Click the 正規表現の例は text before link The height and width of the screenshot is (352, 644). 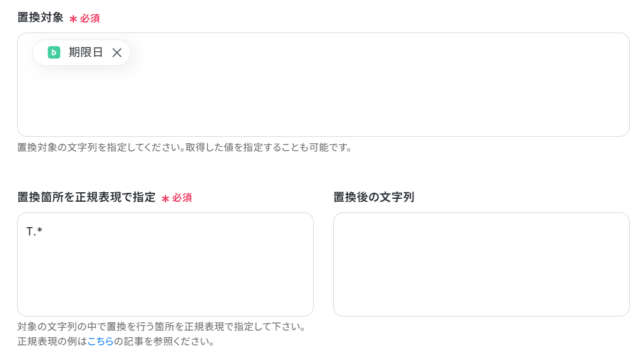click(52, 341)
